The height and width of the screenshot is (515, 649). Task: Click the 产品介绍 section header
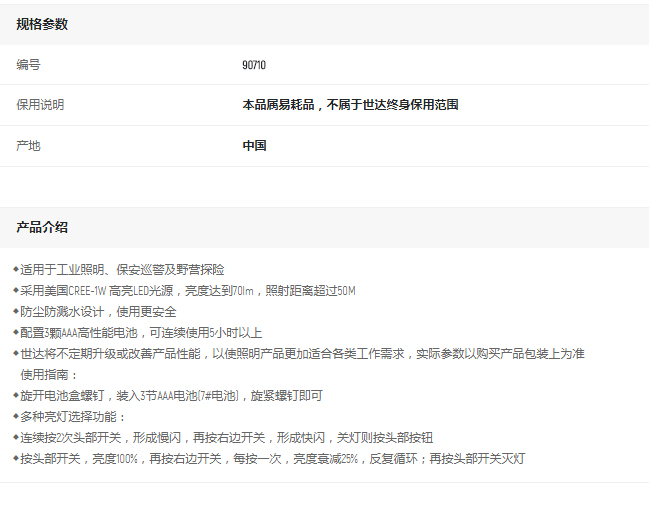(42, 228)
